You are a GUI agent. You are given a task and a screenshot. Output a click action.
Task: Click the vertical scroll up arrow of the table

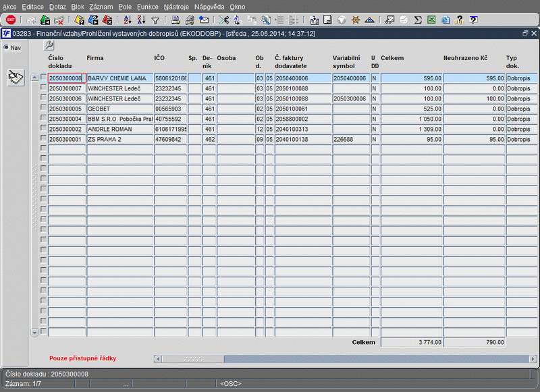tap(34, 78)
